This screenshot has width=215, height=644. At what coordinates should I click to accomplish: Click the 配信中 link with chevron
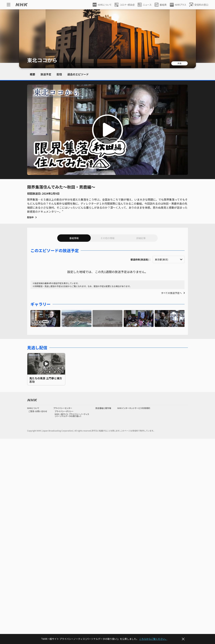(x=32, y=218)
